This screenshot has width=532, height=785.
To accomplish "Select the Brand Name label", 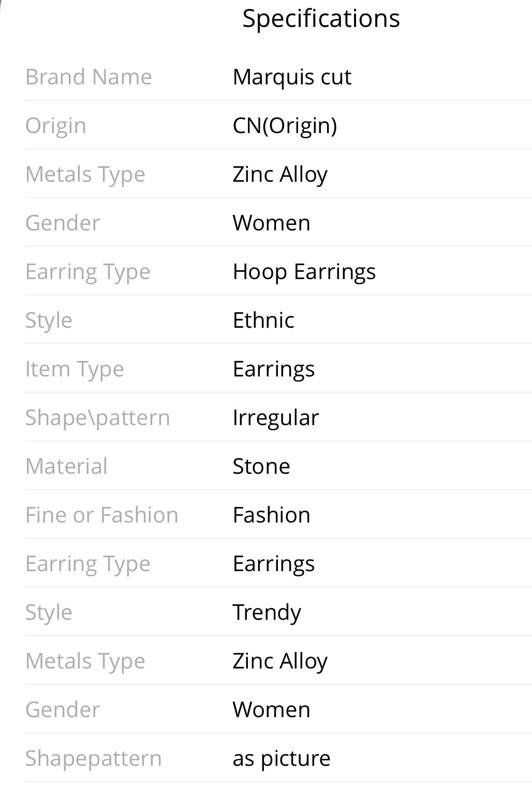I will (88, 77).
